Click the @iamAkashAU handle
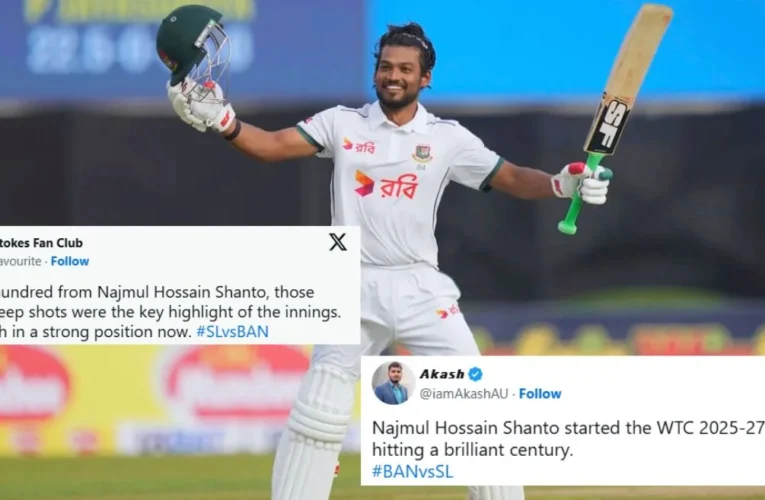765x500 pixels. click(x=464, y=394)
